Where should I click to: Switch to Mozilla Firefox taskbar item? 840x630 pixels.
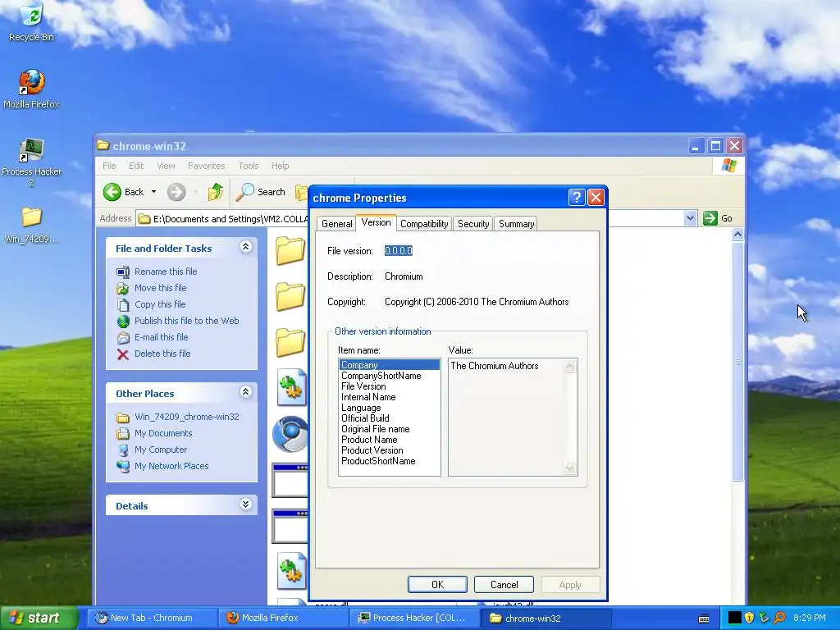284,619
